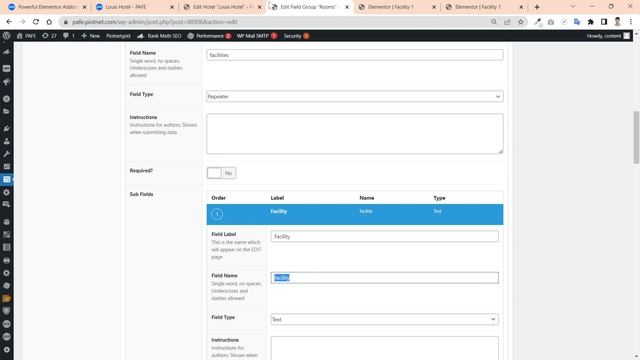Click the Facility label in sub fields row
640x360 pixels.
[279, 211]
